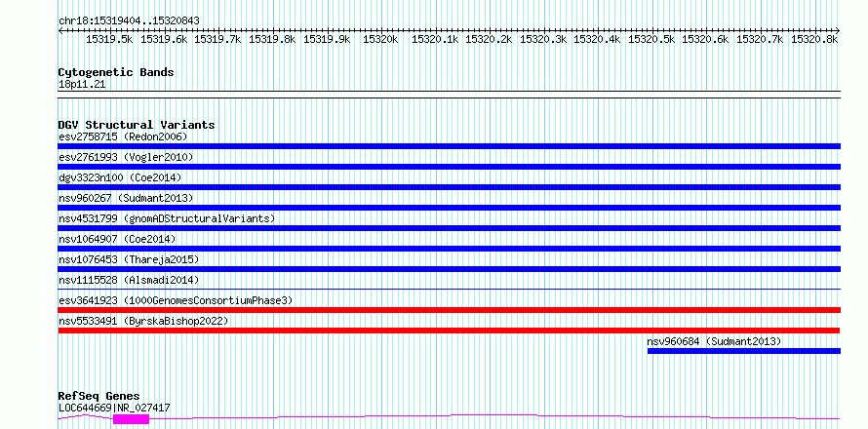Click the 15320k ruler tick label

(x=380, y=39)
